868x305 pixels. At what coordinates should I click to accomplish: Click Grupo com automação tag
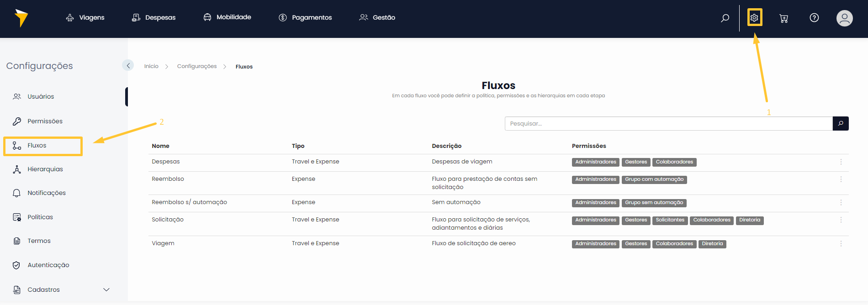654,179
